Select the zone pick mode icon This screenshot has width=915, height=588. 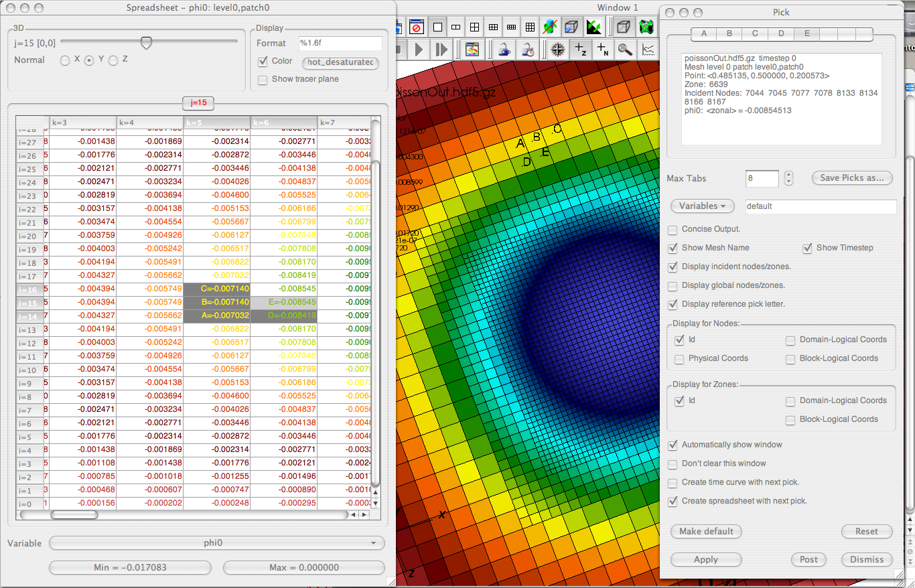point(580,49)
